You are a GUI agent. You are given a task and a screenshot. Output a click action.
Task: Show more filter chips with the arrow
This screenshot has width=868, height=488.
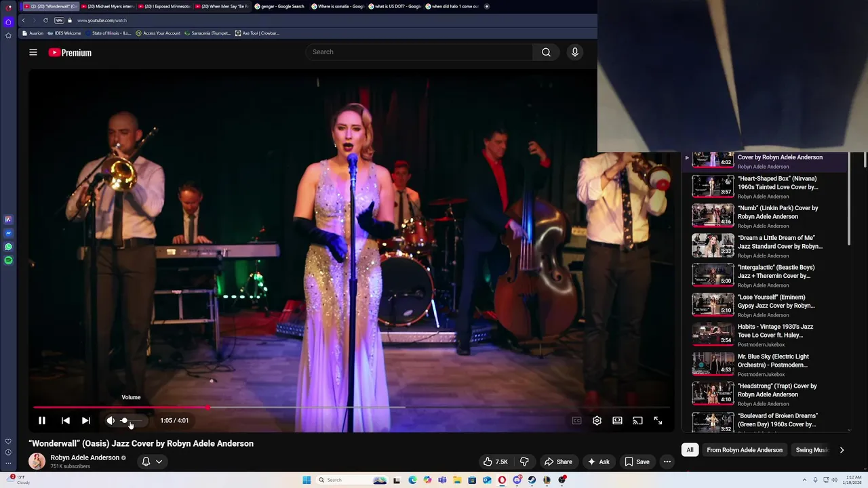tap(842, 450)
